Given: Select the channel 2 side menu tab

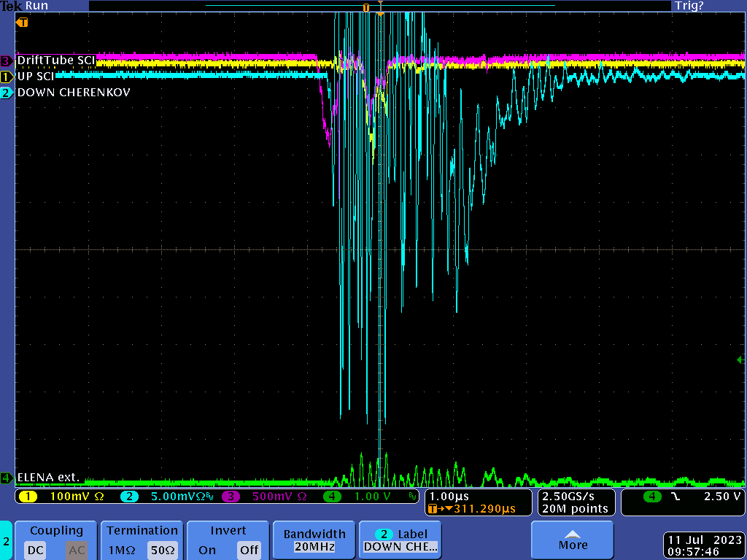Looking at the screenshot, I should [x=7, y=541].
